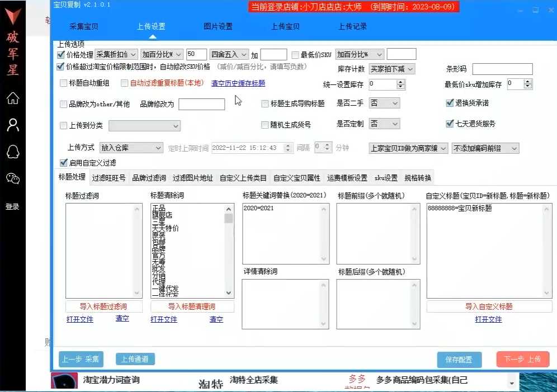Focus the 品牌修改为 text field

click(x=202, y=104)
